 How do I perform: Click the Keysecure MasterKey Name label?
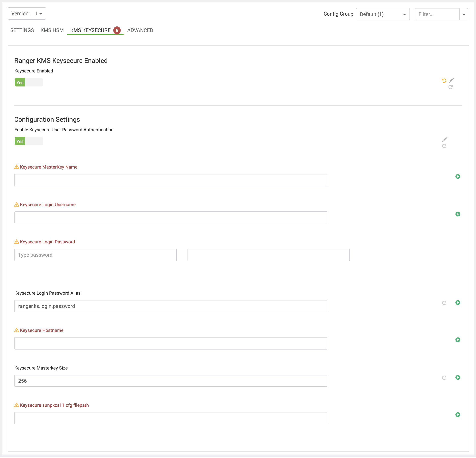[48, 167]
